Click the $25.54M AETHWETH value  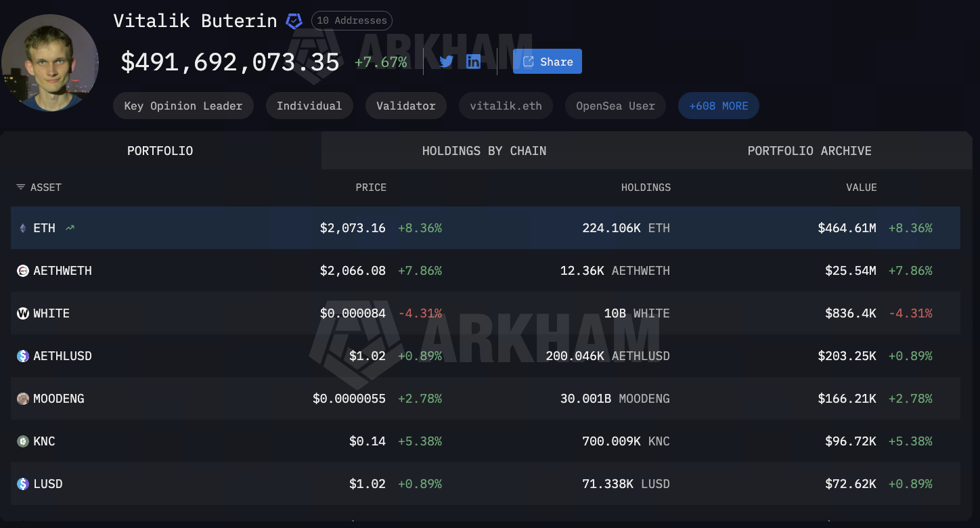(851, 271)
